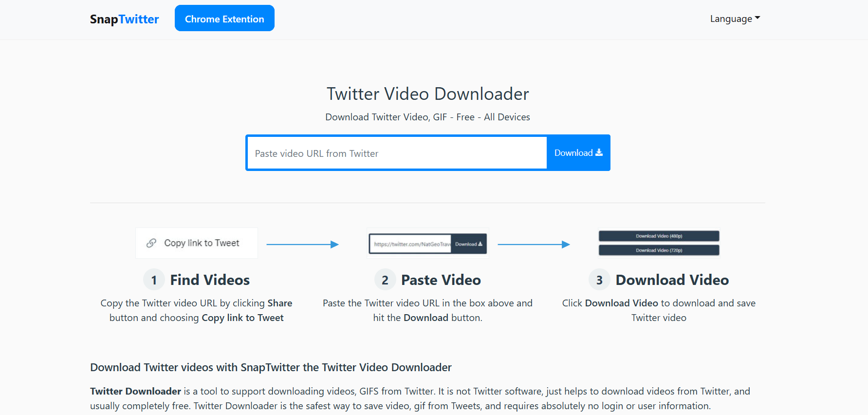The height and width of the screenshot is (415, 868).
Task: Click the Find Videos heading
Action: pyautogui.click(x=210, y=280)
